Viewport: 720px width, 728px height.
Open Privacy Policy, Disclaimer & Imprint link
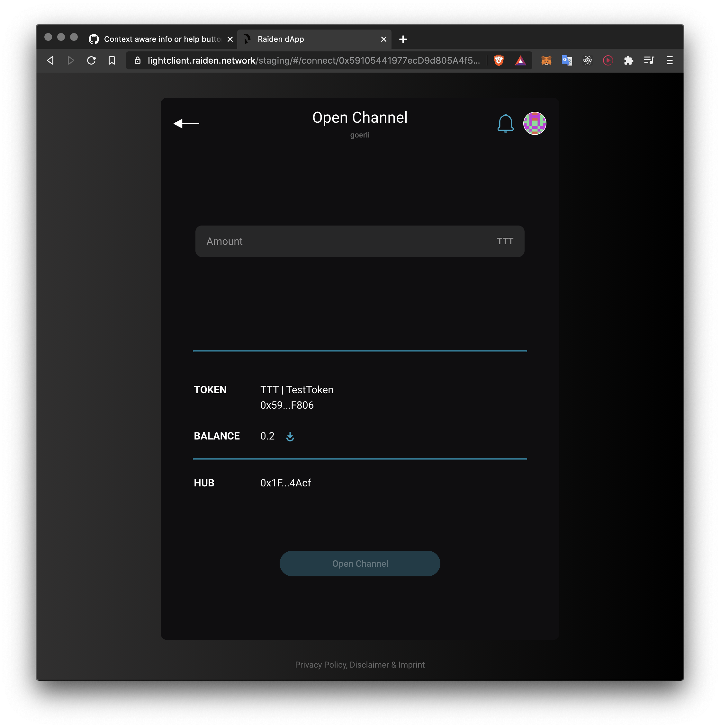pos(360,665)
